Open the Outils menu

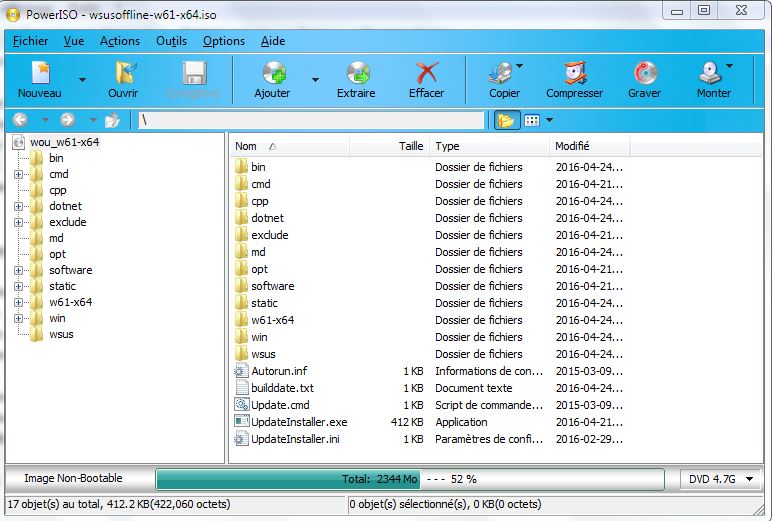171,41
